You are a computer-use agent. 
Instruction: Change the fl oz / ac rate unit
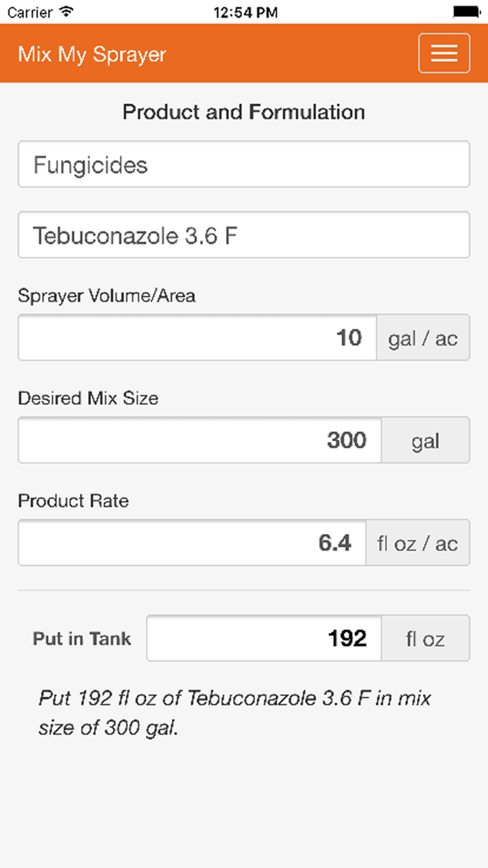(417, 543)
